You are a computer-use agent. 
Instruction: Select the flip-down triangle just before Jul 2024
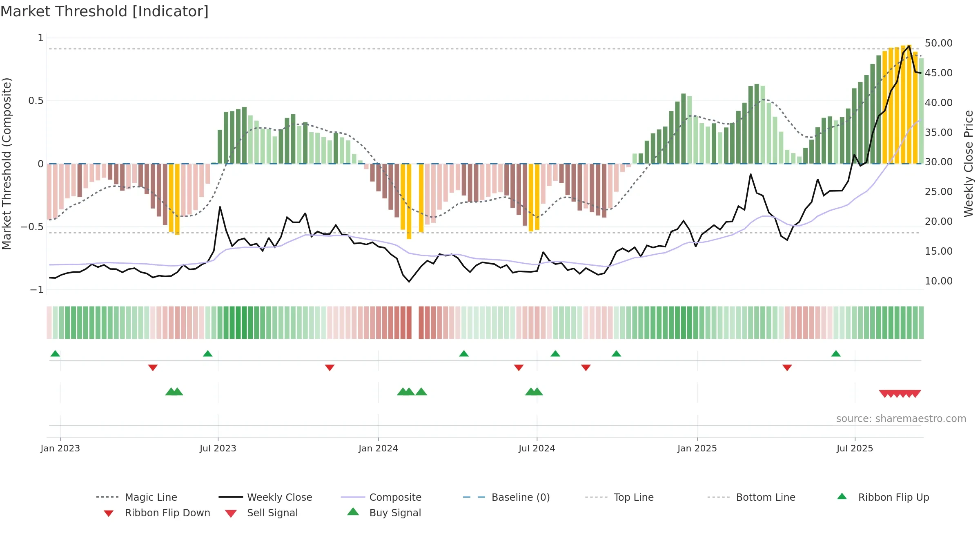coord(519,368)
